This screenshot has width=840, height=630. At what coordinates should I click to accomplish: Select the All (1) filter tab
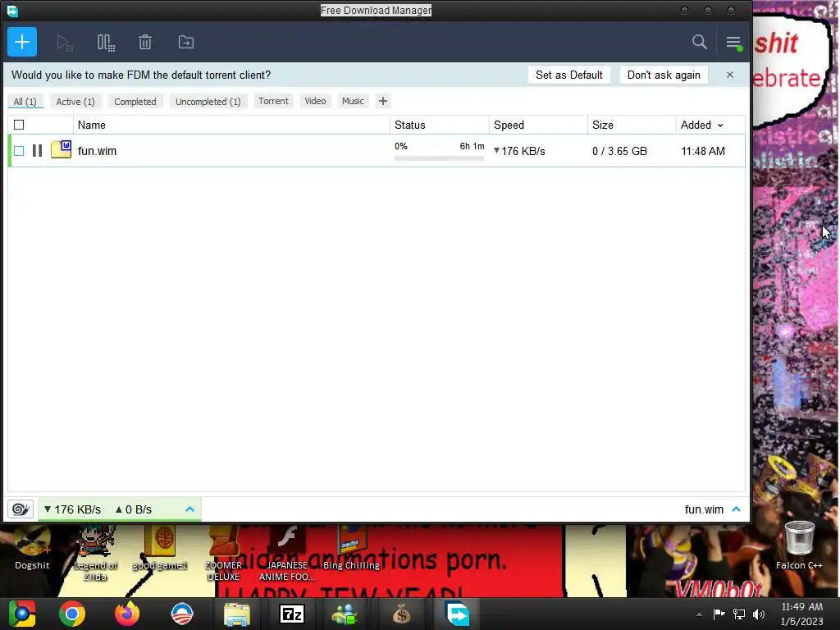(x=25, y=101)
